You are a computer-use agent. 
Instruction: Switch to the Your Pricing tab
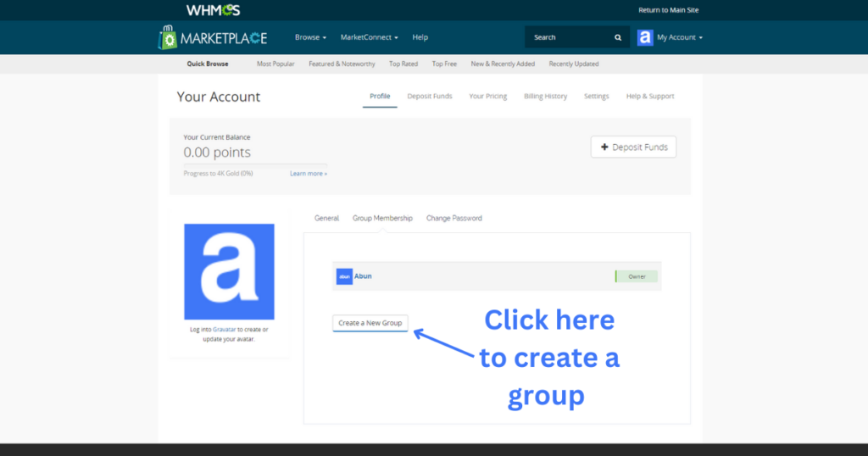487,97
